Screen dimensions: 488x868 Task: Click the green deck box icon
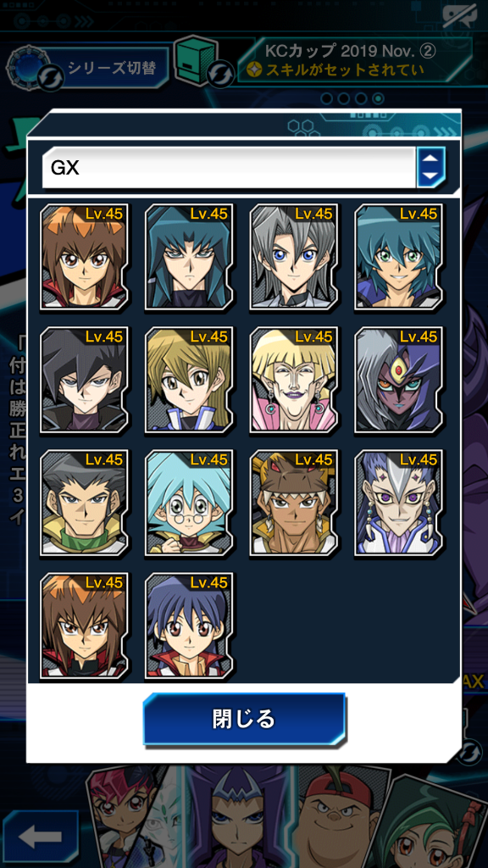pos(192,61)
